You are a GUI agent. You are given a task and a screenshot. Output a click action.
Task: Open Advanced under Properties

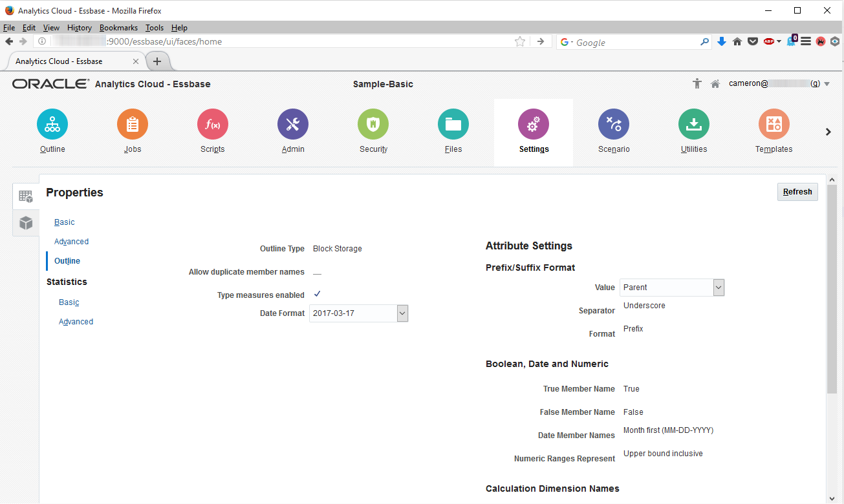coord(71,242)
